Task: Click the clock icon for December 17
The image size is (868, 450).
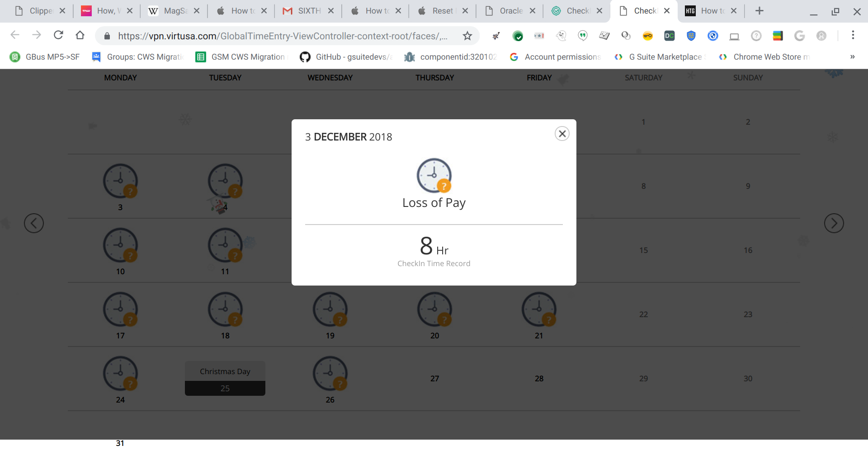Action: pos(120,310)
